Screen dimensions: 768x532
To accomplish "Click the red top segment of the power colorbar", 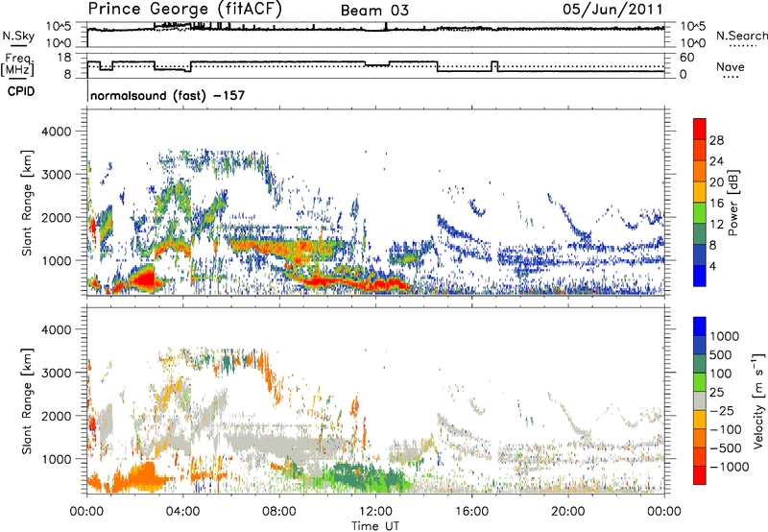I will [700, 130].
